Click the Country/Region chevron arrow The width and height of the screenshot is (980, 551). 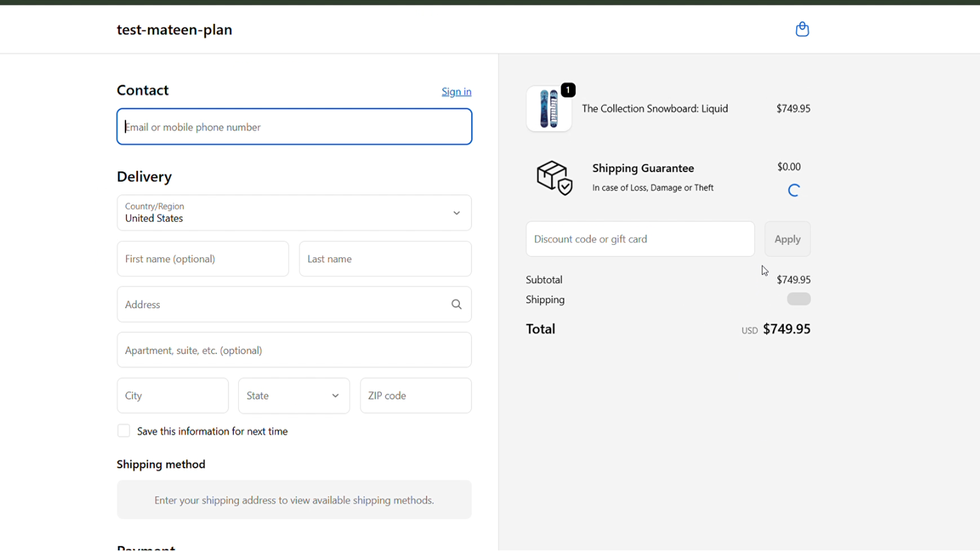pos(456,213)
